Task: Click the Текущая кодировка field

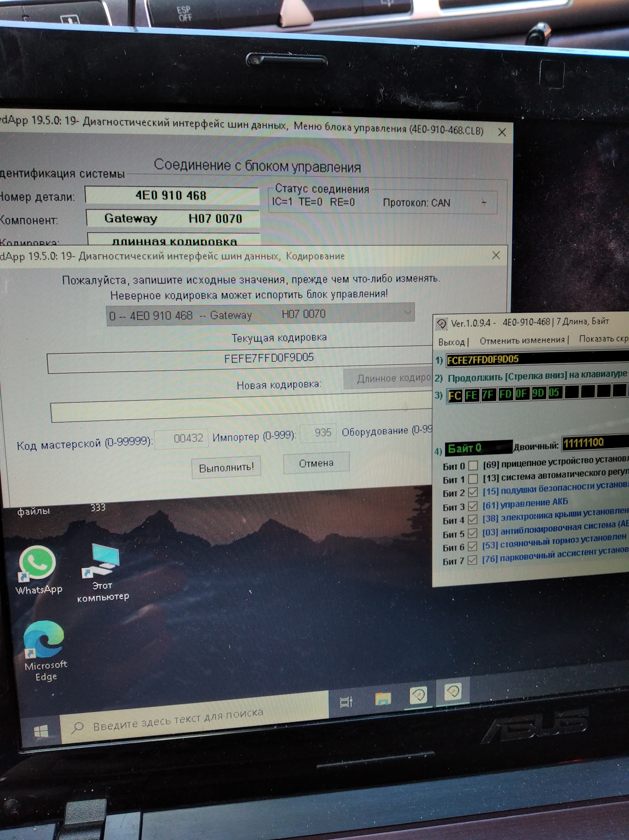Action: tap(240, 360)
